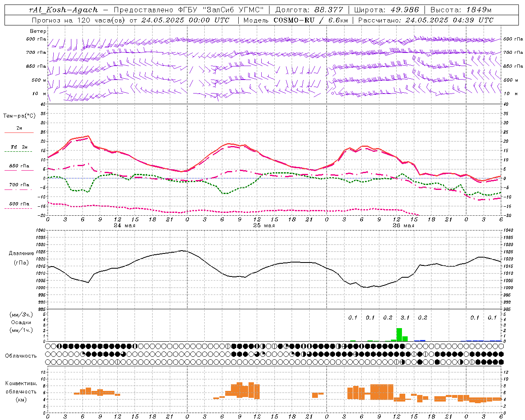The height and width of the screenshot is (420, 525).
Task: Click the Давление pressure panel label
Action: point(21,253)
